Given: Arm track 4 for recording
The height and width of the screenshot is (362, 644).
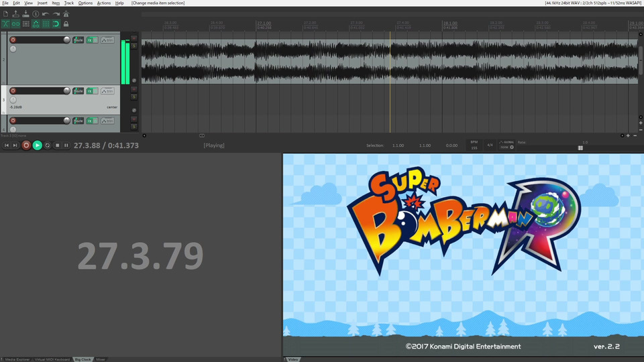Looking at the screenshot, I should 13,121.
